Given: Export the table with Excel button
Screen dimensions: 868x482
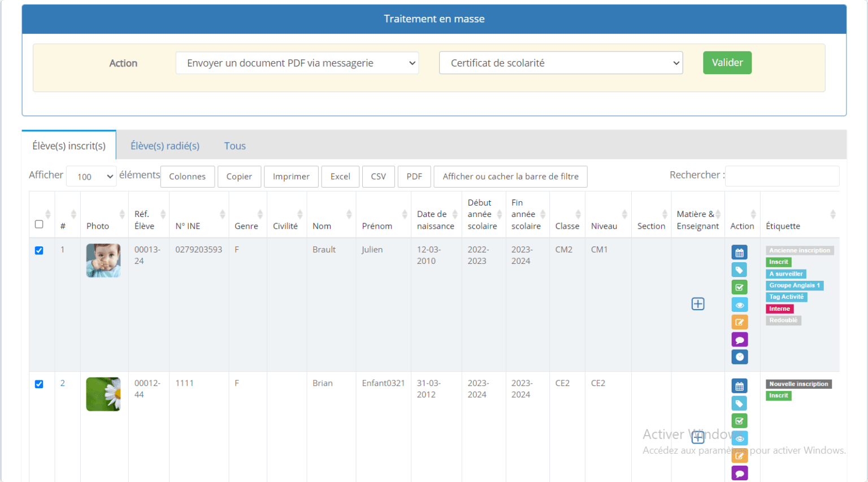Looking at the screenshot, I should click(340, 176).
